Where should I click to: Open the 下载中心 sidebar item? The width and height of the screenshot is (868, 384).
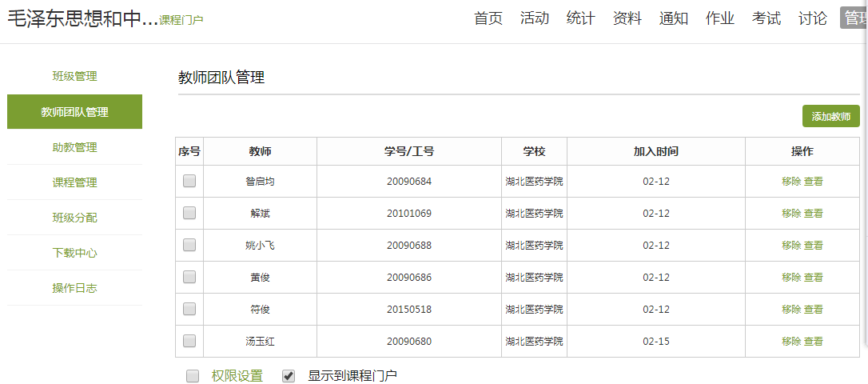pos(74,253)
